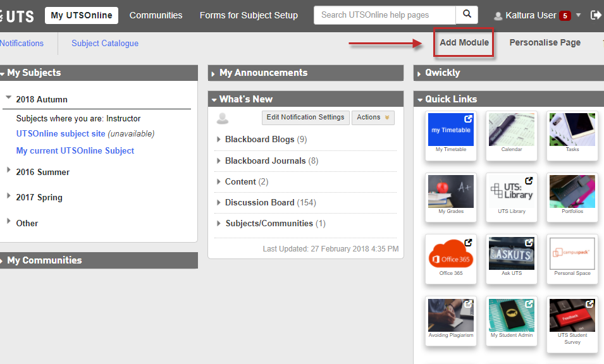Open the UTS Student Survey tile
Image resolution: width=604 pixels, height=364 pixels.
coord(572,319)
